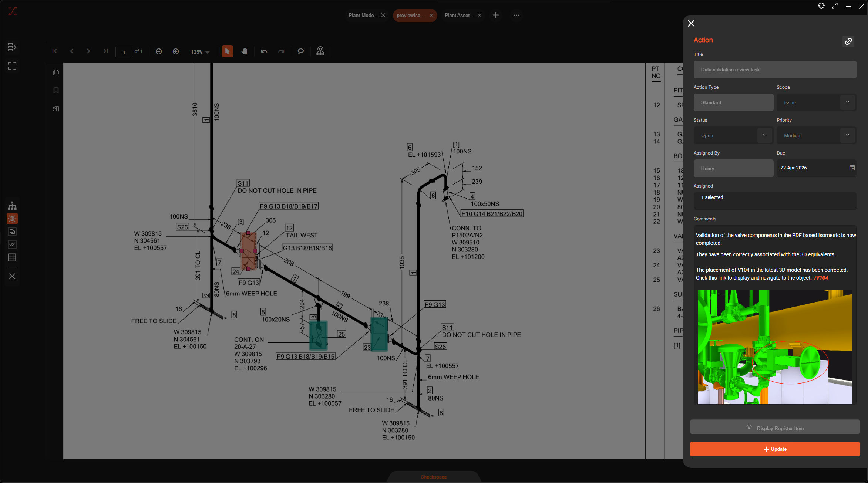Undo the last action
868x483 pixels.
[264, 51]
